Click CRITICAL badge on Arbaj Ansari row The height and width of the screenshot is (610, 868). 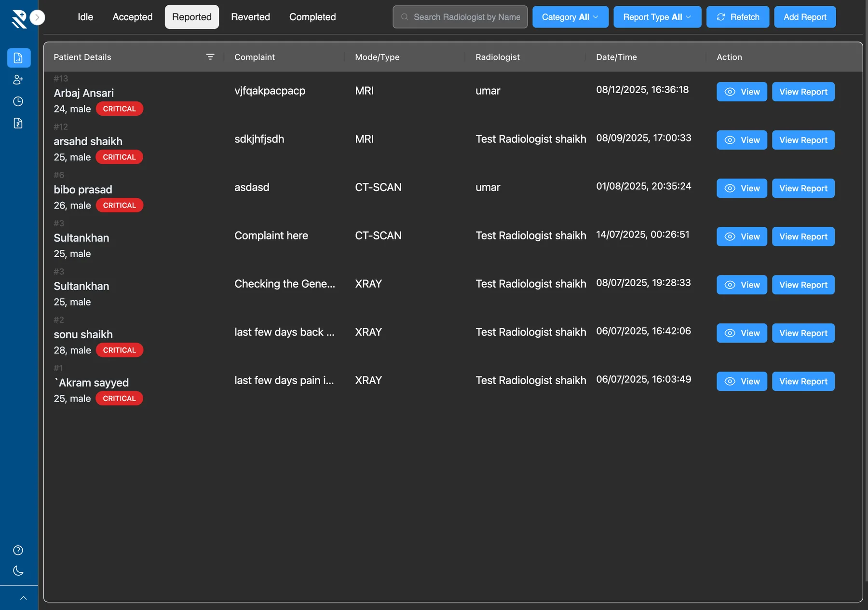tap(120, 109)
